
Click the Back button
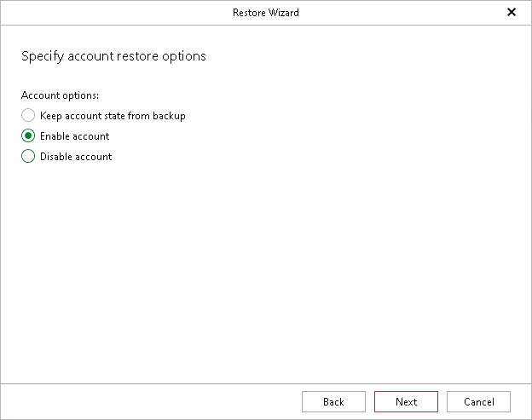coord(333,401)
